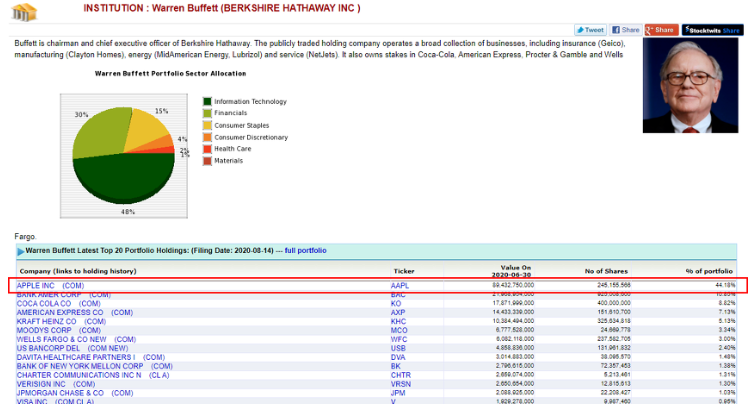The height and width of the screenshot is (404, 754).
Task: Click the % of portfolio column header
Action: tap(709, 271)
